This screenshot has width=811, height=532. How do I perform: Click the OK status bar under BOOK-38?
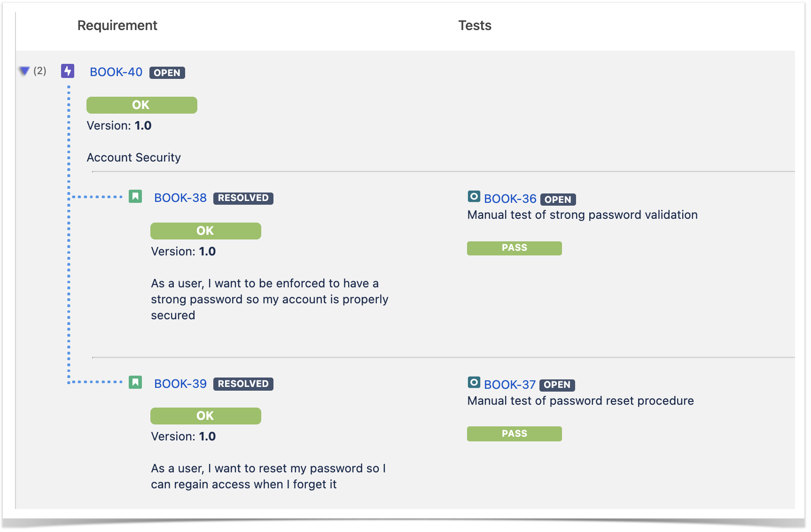coord(206,231)
